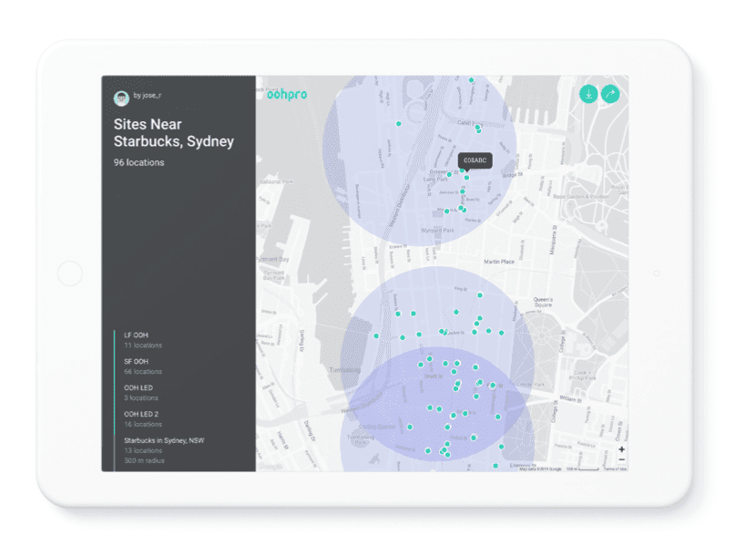
Task: Click the 66 locations text under SF OOH
Action: [x=143, y=372]
